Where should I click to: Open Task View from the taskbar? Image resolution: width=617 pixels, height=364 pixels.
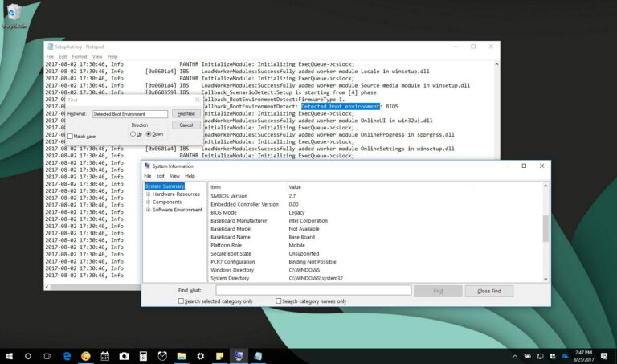coord(47,356)
